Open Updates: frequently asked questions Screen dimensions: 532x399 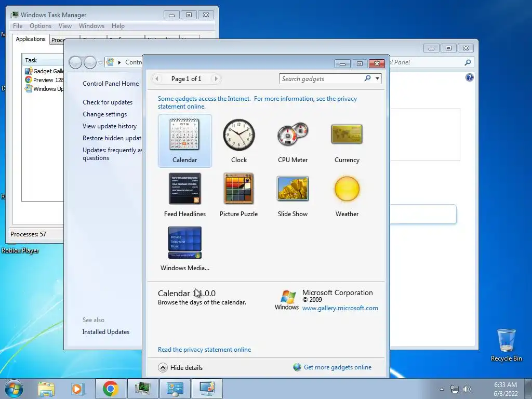[112, 154]
